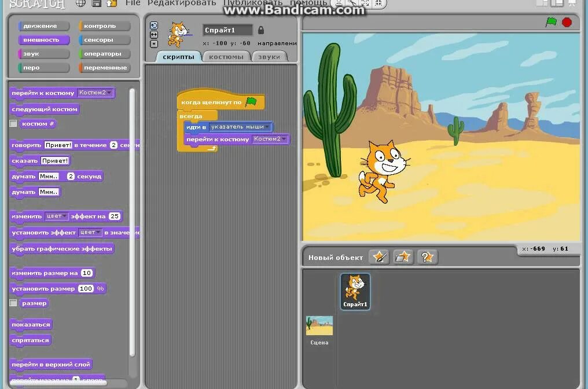Select the операторы block category
Image resolution: width=588 pixels, height=389 pixels.
(105, 54)
